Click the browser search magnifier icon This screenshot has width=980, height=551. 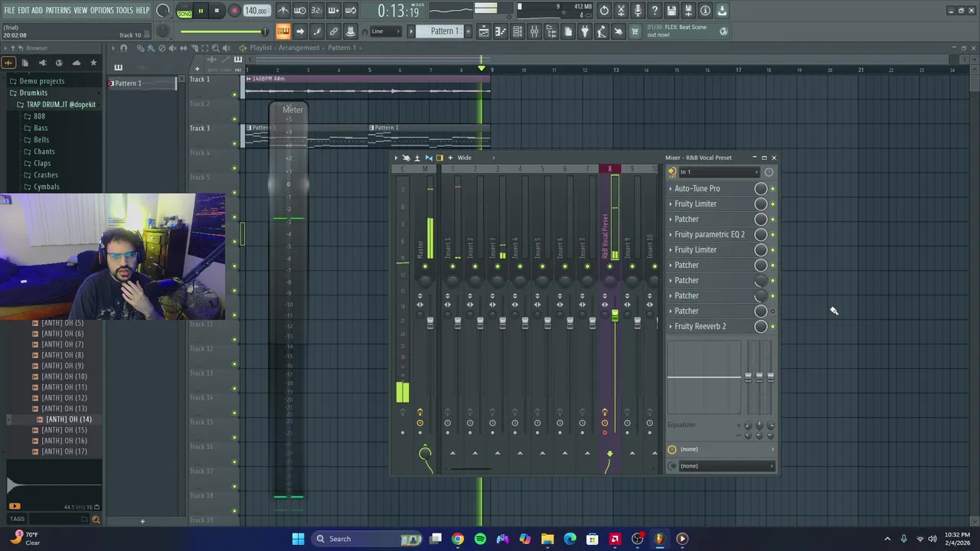pos(96,520)
